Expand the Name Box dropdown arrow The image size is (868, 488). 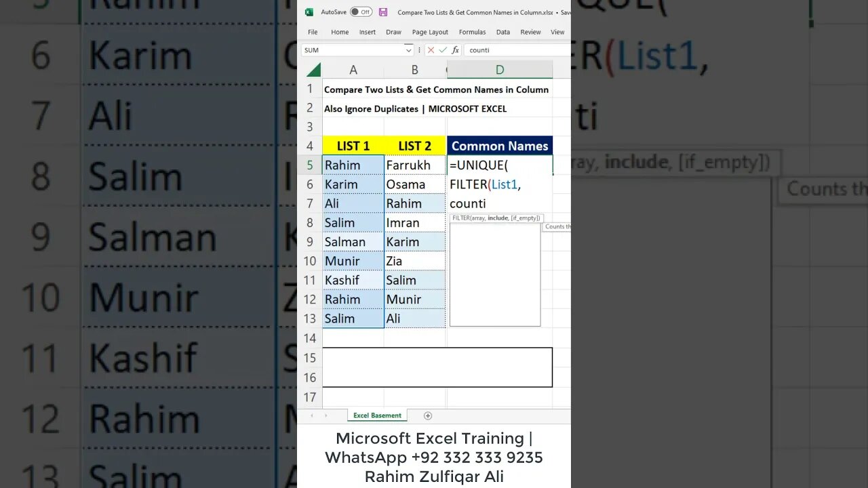pos(408,50)
